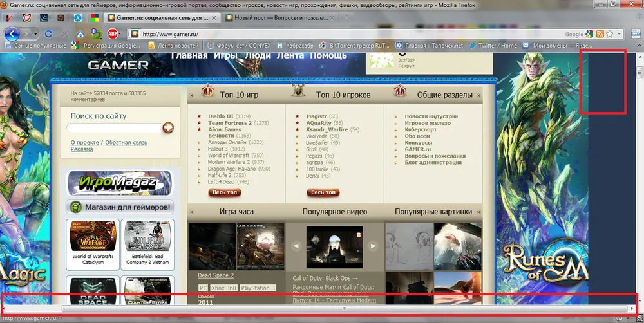Screen dimensions: 644x323
Task: Click the green circular toolbar icon with exclamation badge
Action: (x=96, y=33)
